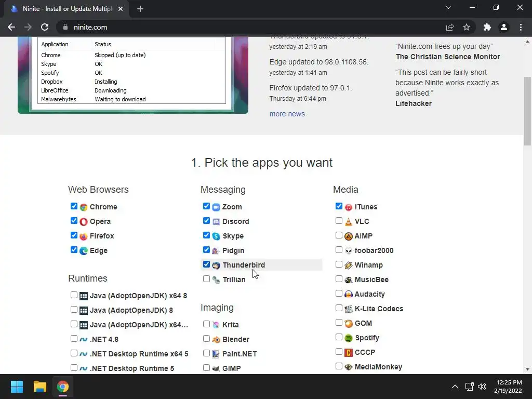This screenshot has height=399, width=532.
Task: Click the Thunderbird icon
Action: (x=216, y=265)
